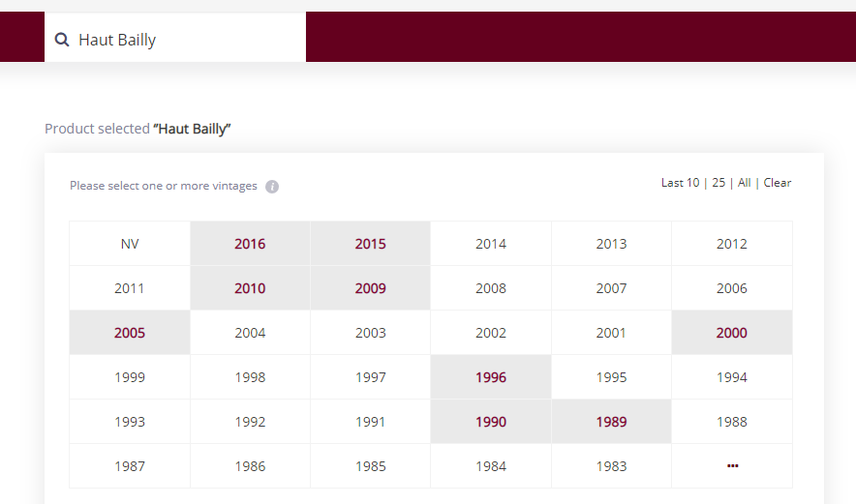Click the search magnifier icon
856x504 pixels.
pyautogui.click(x=62, y=40)
